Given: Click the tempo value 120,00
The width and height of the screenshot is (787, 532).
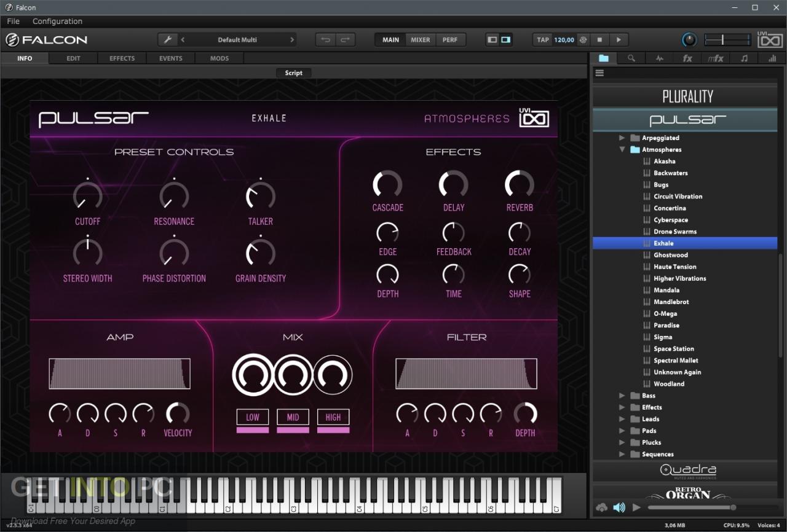Looking at the screenshot, I should click(x=564, y=39).
